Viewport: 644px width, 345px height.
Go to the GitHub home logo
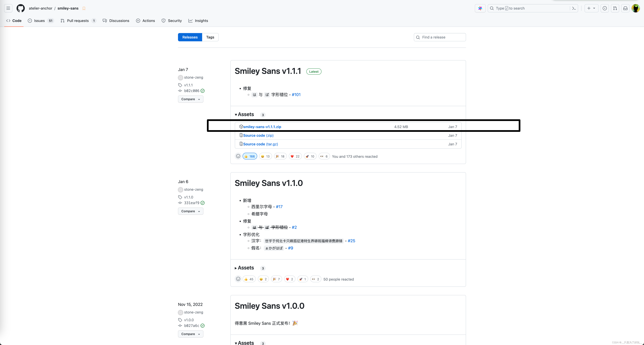(x=21, y=8)
